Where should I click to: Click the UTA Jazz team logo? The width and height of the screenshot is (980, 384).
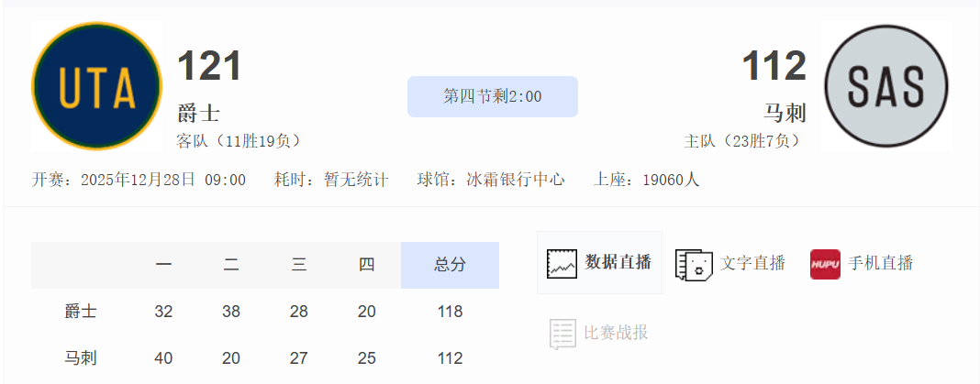(97, 85)
